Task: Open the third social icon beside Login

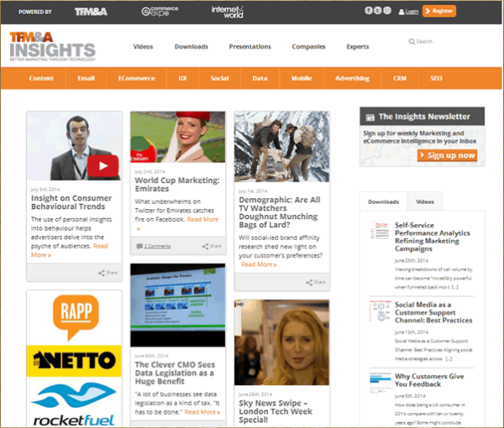Action: (x=387, y=11)
